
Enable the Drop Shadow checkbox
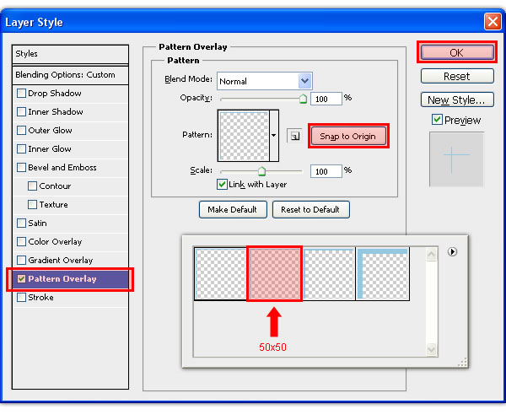click(21, 94)
